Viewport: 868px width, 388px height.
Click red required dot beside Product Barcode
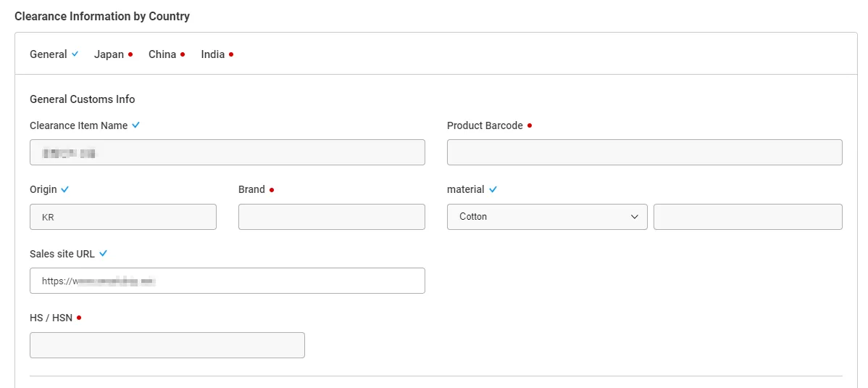click(530, 125)
